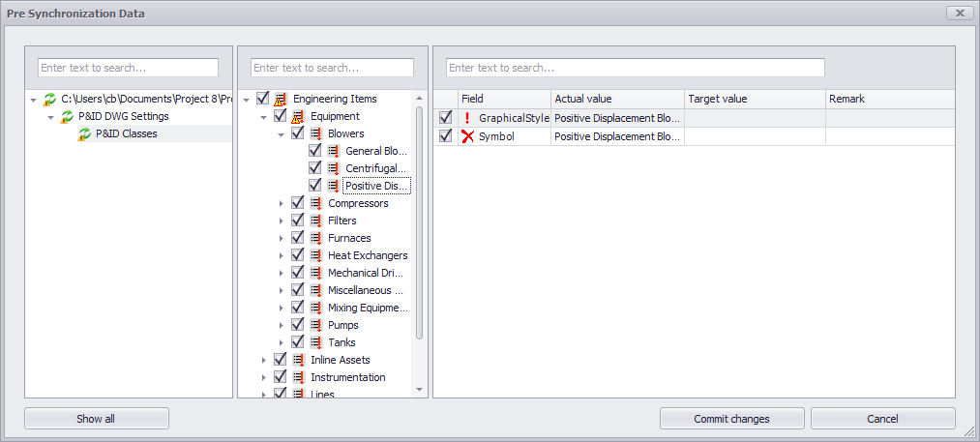Click the General Blo... class icon
This screenshot has width=980, height=442.
click(333, 151)
